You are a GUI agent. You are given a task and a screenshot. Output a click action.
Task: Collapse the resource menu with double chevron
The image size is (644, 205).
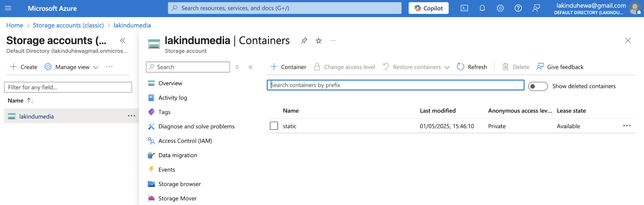[x=251, y=67]
